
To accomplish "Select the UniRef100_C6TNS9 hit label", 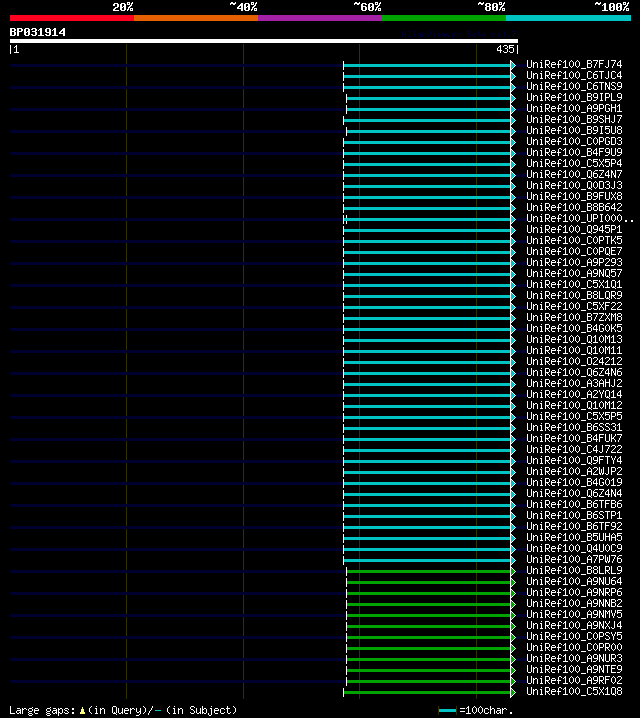I will (574, 87).
